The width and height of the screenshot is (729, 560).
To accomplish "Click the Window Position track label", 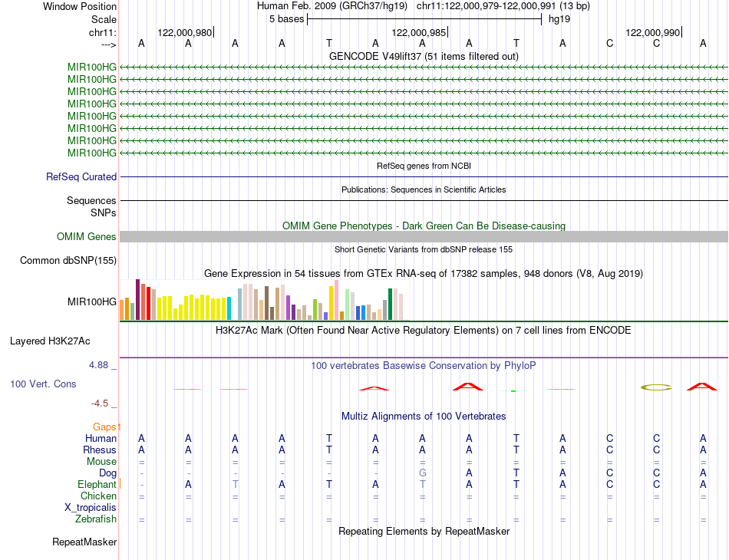I will point(80,6).
